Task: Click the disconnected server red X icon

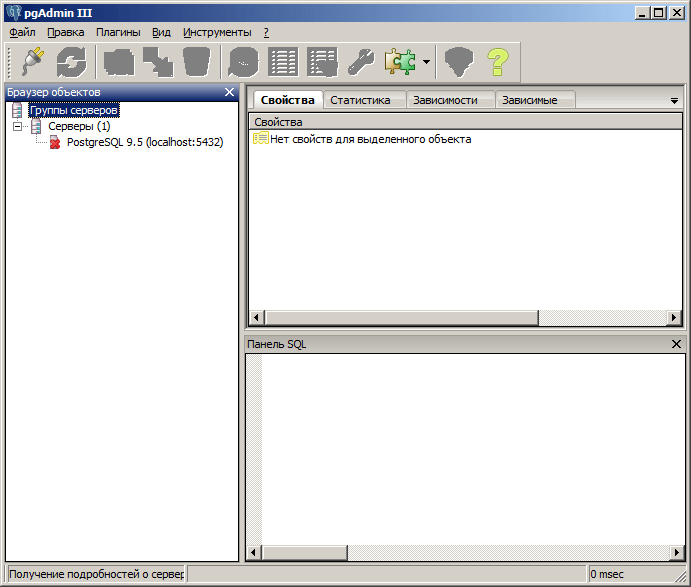Action: [55, 142]
